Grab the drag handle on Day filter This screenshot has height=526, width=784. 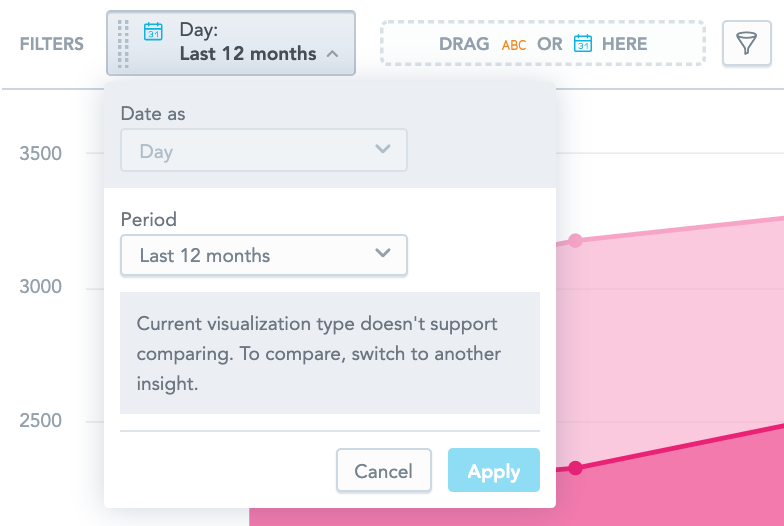click(x=123, y=43)
